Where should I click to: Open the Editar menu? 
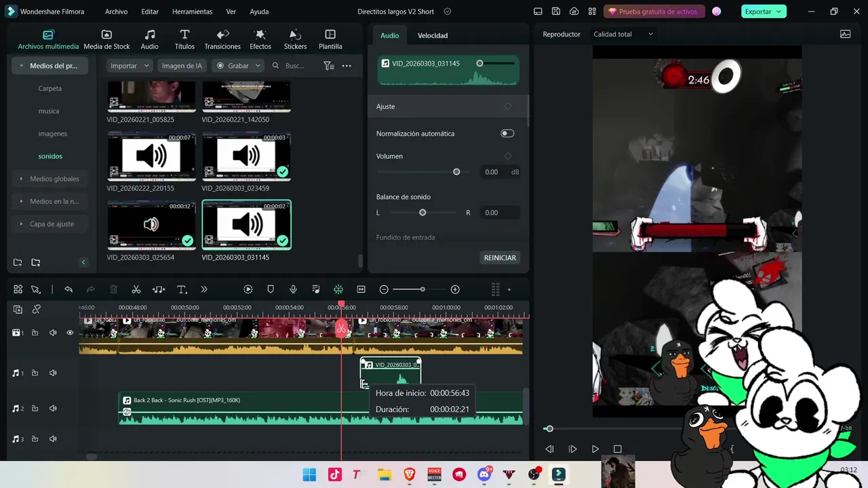pos(150,12)
